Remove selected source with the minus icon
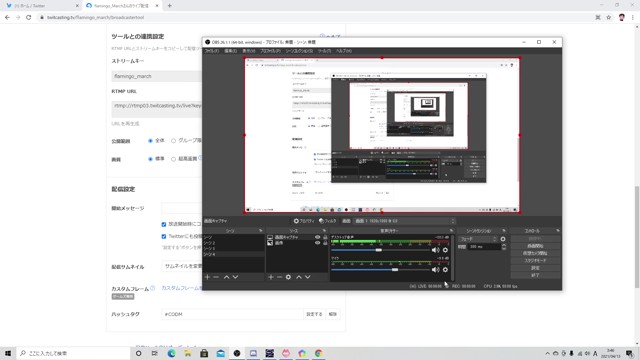The image size is (640, 360). pos(280,277)
